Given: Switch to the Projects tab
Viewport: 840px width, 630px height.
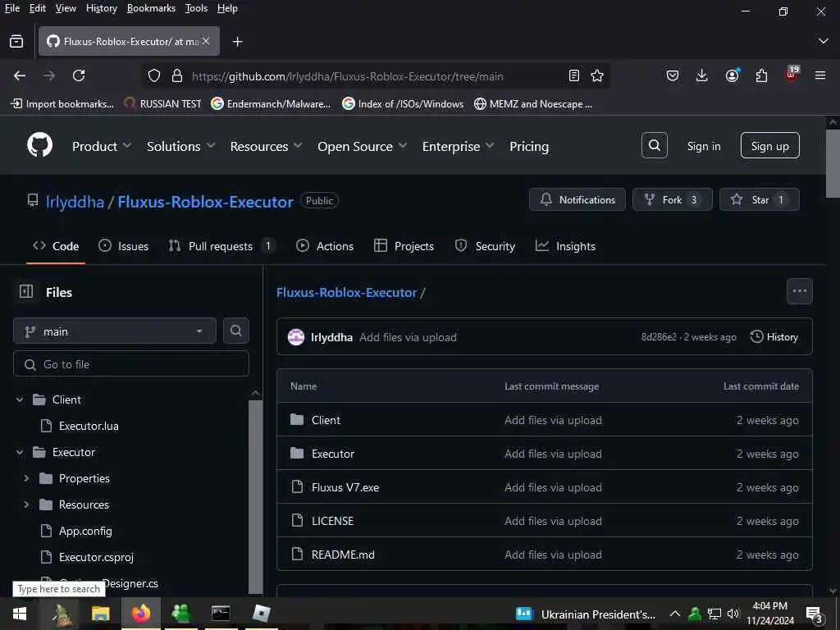Looking at the screenshot, I should (x=404, y=246).
